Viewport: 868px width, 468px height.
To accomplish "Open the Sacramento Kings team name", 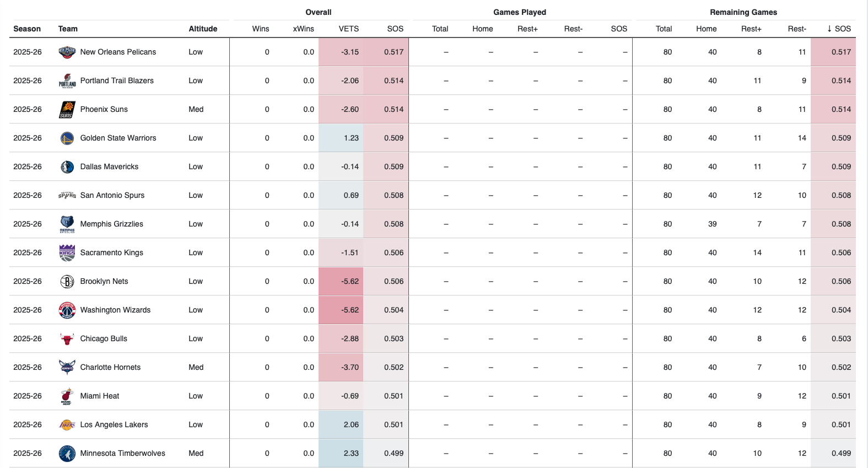I will (x=111, y=253).
